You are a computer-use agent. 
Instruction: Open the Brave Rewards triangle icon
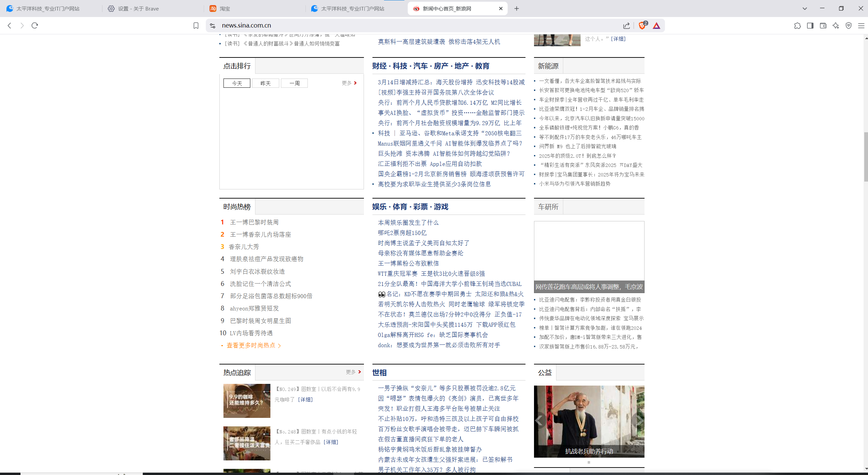(656, 26)
